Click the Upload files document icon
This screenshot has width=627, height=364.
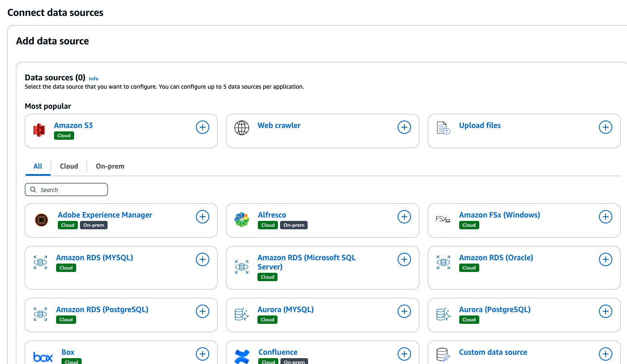443,128
